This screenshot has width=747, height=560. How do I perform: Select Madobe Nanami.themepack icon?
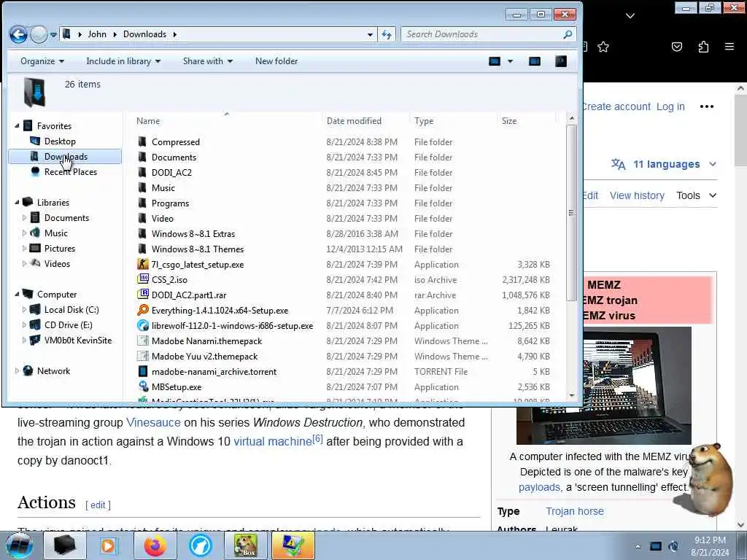pos(142,341)
